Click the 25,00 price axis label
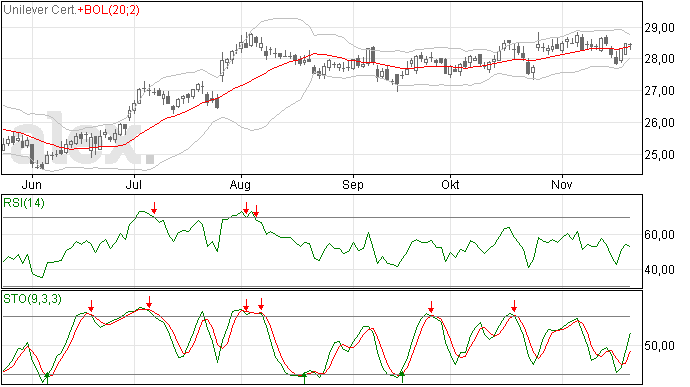This screenshot has height=387, width=690. 660,155
